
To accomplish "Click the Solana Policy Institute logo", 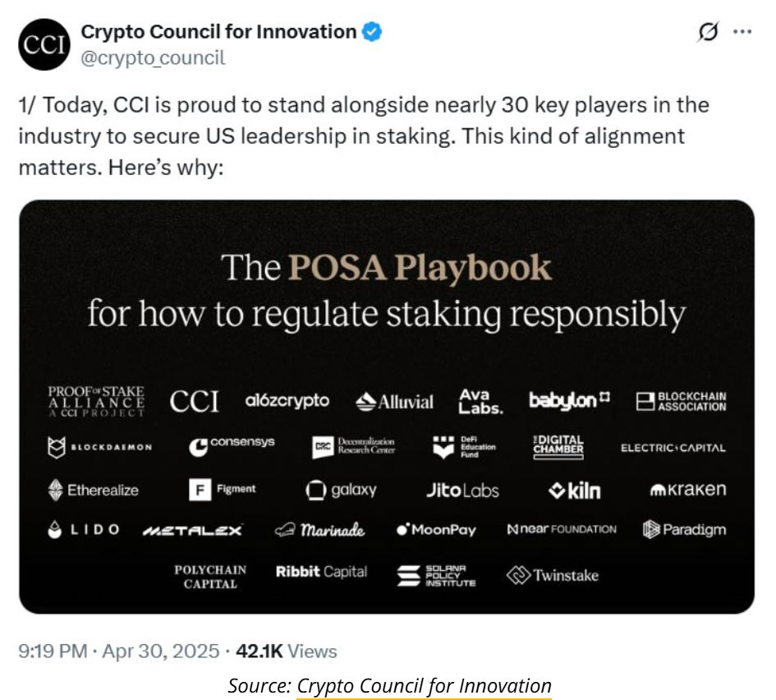I will 436,575.
